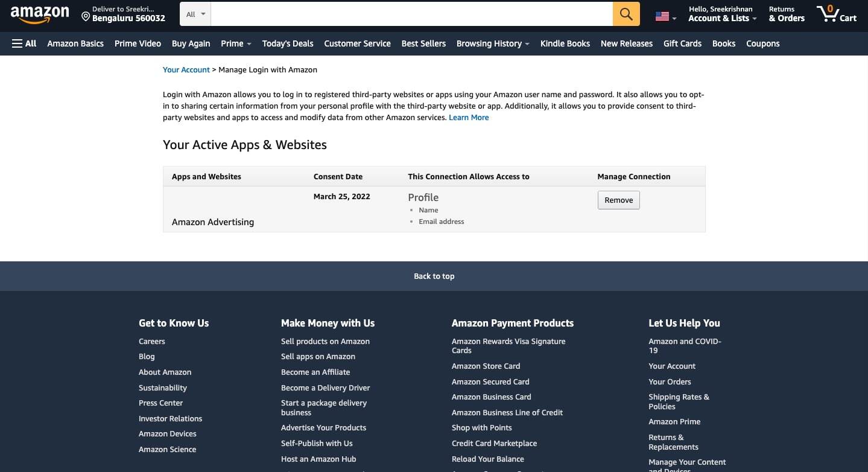Click inside the search text field
This screenshot has width=868, height=472.
coord(412,14)
